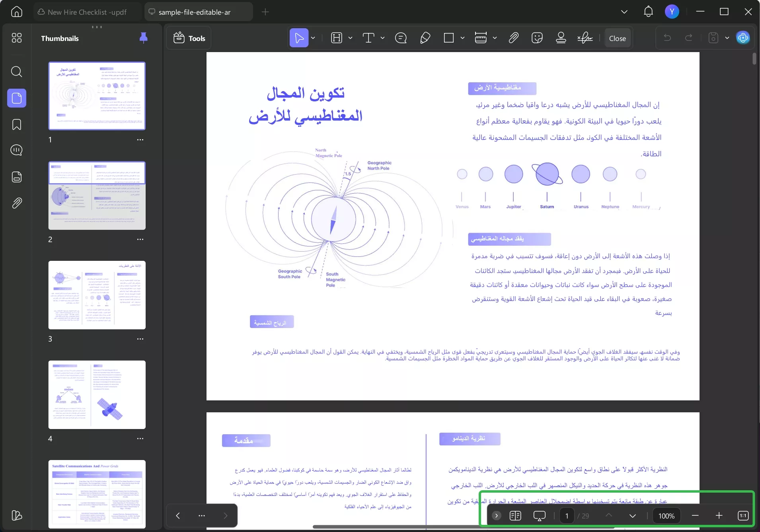760x532 pixels.
Task: Select the stamp tool
Action: click(x=560, y=38)
